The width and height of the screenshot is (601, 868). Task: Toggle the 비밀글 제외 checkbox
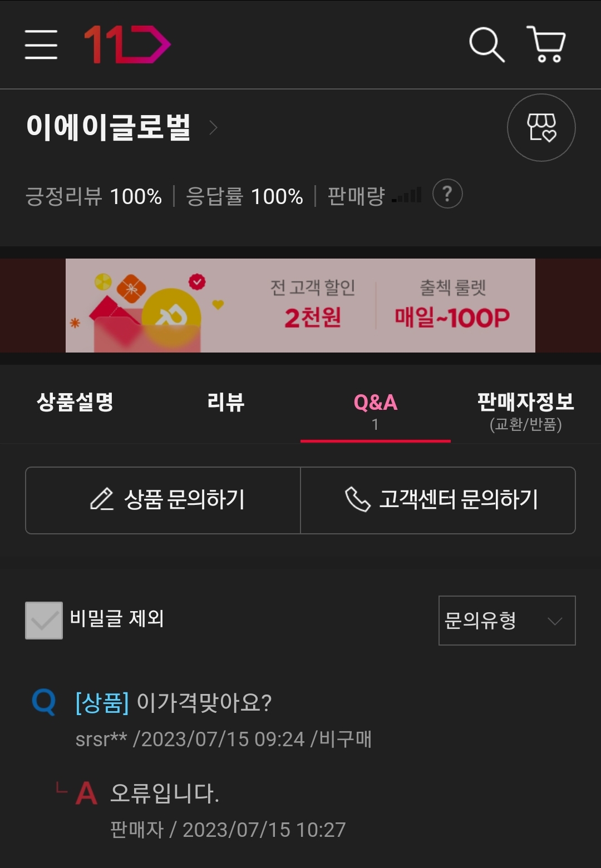point(44,621)
